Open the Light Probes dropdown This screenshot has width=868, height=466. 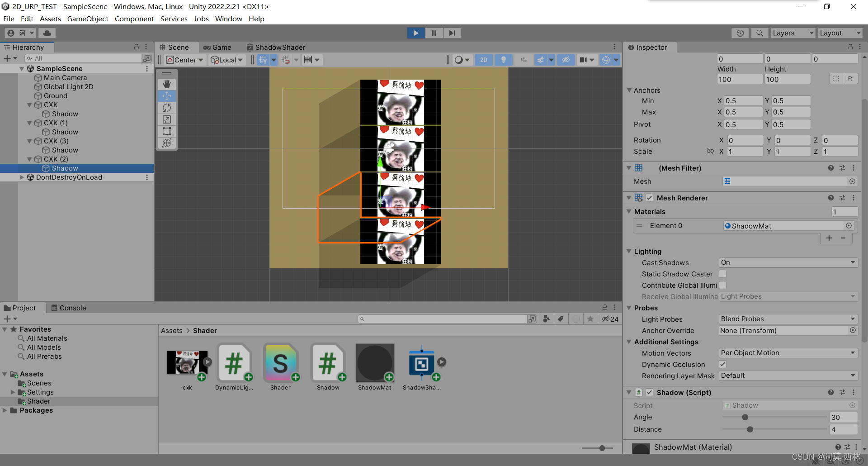(x=788, y=319)
